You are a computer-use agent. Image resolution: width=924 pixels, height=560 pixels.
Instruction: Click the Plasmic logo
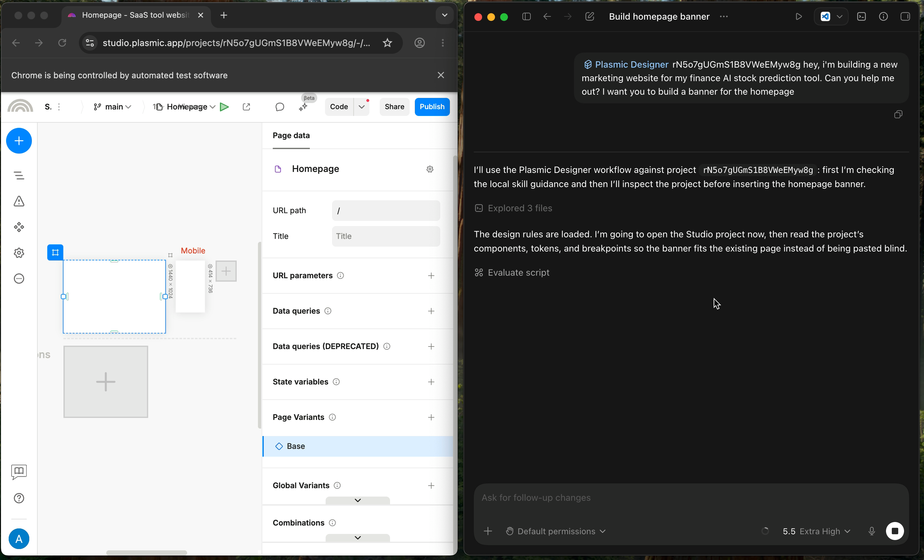(20, 107)
